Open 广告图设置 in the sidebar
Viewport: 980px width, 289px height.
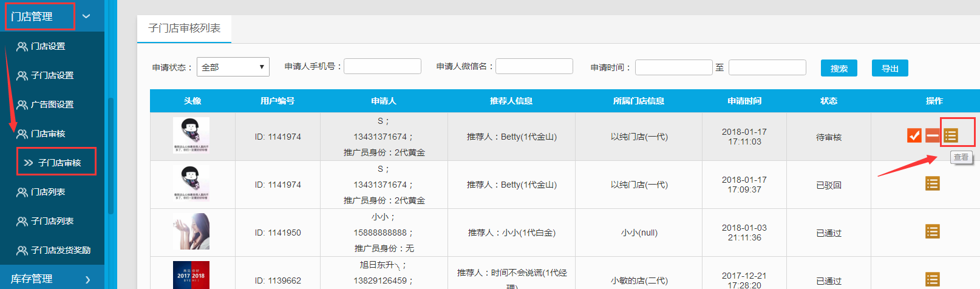tap(52, 104)
